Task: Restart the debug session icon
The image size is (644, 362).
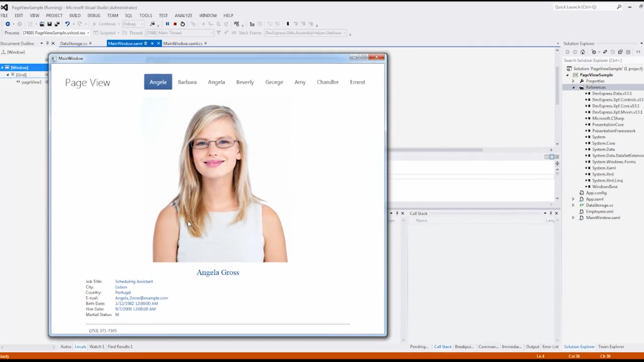Action: [x=183, y=24]
